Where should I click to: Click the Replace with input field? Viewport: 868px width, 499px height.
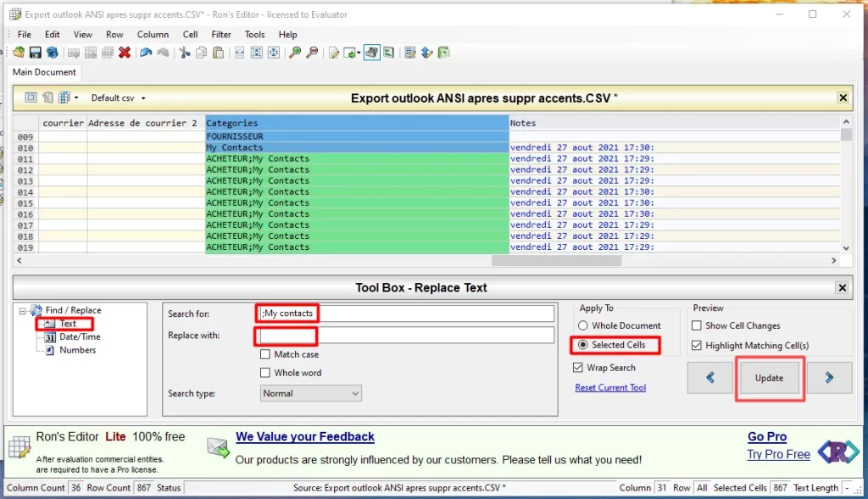tap(406, 335)
